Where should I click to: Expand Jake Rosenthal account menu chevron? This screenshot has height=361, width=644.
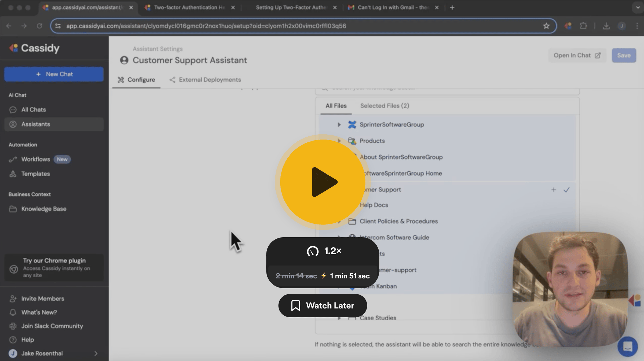(x=96, y=353)
